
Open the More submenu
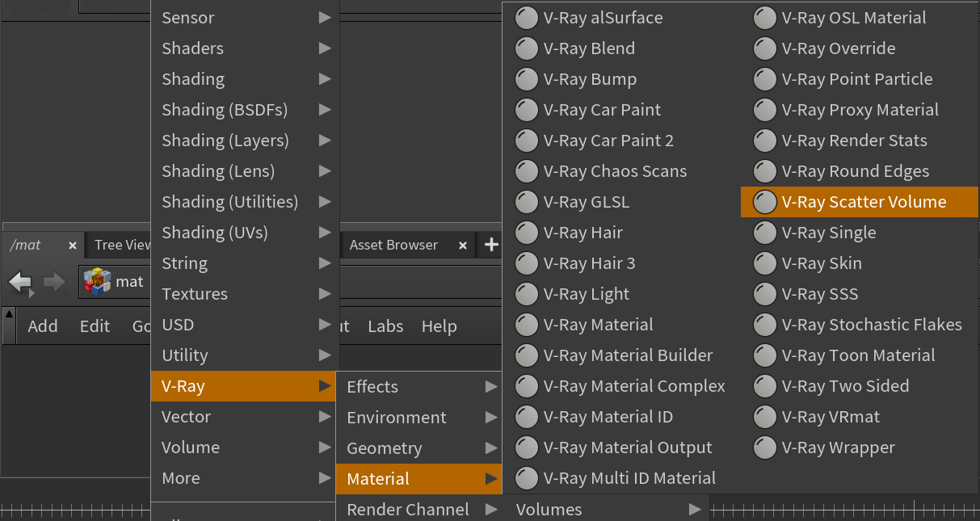click(246, 478)
